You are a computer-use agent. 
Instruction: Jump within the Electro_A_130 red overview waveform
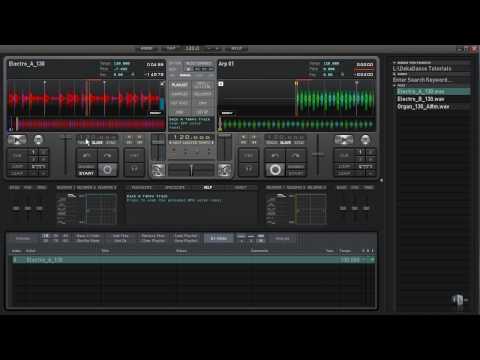point(87,124)
